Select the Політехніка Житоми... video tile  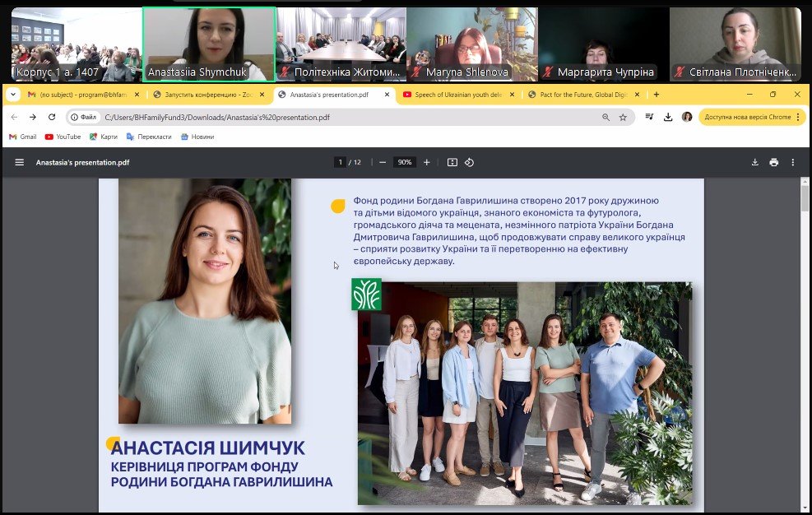point(341,44)
